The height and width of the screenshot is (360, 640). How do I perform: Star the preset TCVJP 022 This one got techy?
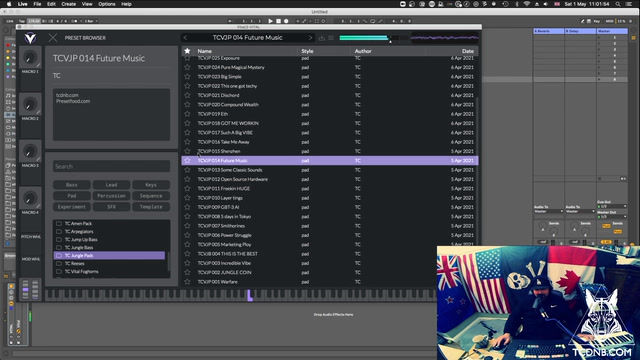point(187,86)
